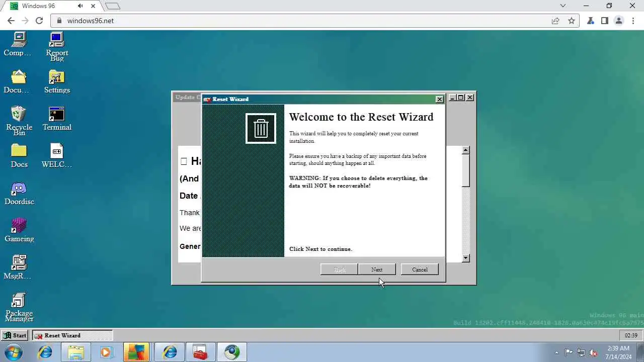644x362 pixels.
Task: Open the first Internet Explorer taskbar icon
Action: point(45,352)
